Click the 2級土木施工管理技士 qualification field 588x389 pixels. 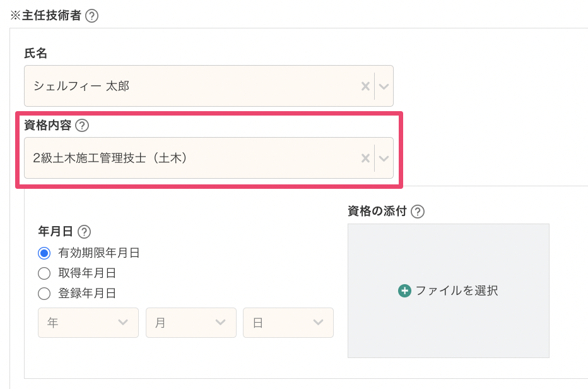pos(189,159)
